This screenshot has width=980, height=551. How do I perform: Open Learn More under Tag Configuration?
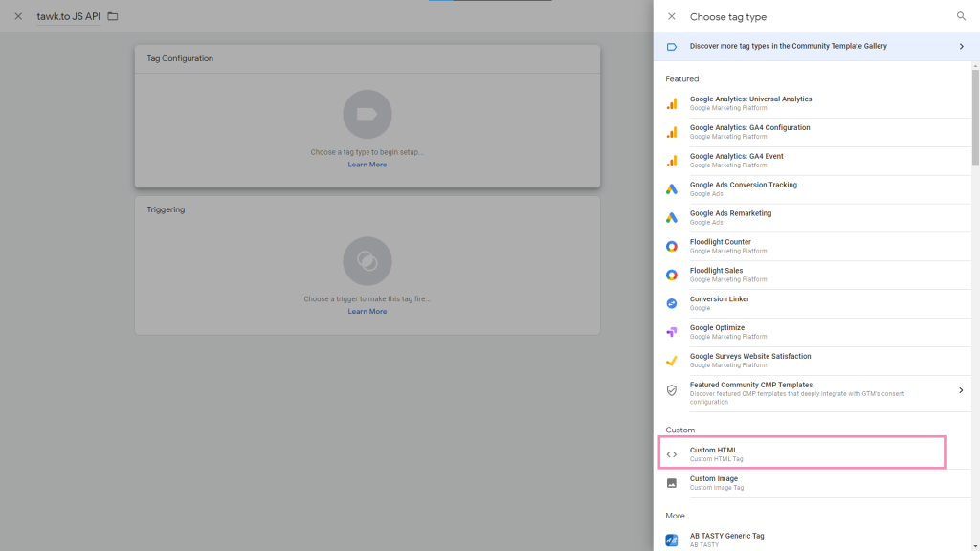point(367,165)
